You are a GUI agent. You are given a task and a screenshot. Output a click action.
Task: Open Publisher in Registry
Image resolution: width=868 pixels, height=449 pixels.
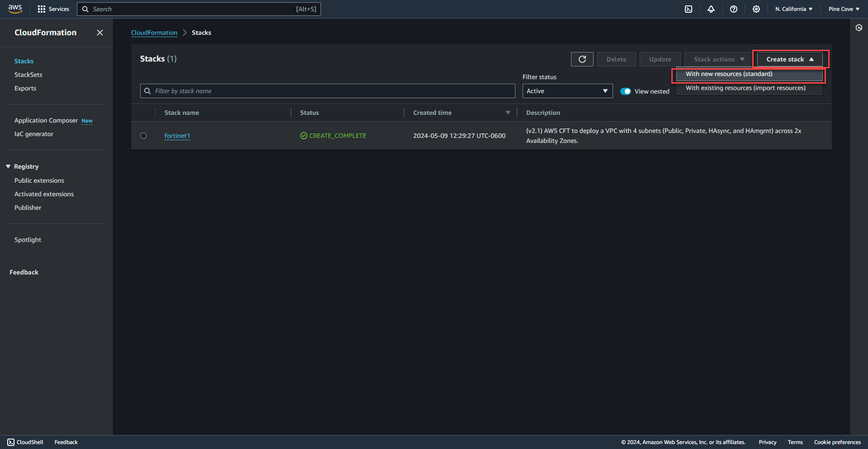coord(28,208)
